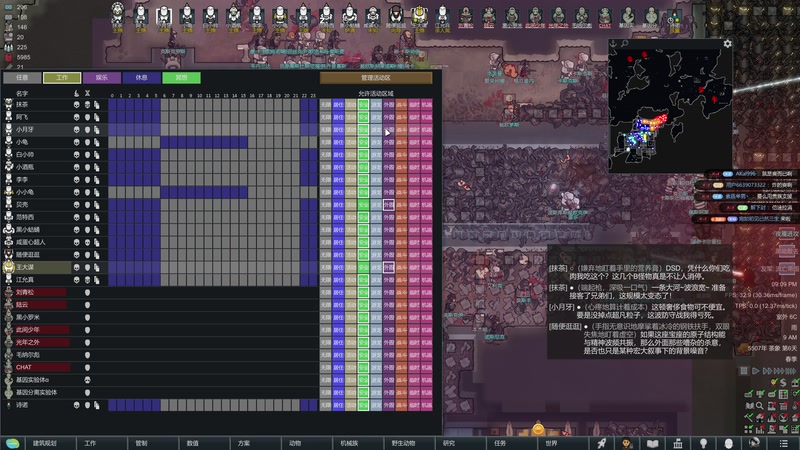Set game to fast-forward speed

(767, 371)
